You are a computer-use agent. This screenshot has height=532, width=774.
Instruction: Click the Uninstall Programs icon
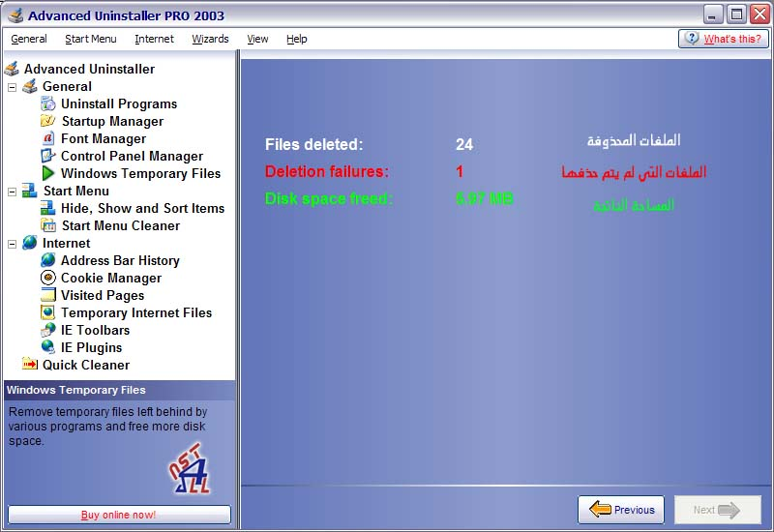48,103
